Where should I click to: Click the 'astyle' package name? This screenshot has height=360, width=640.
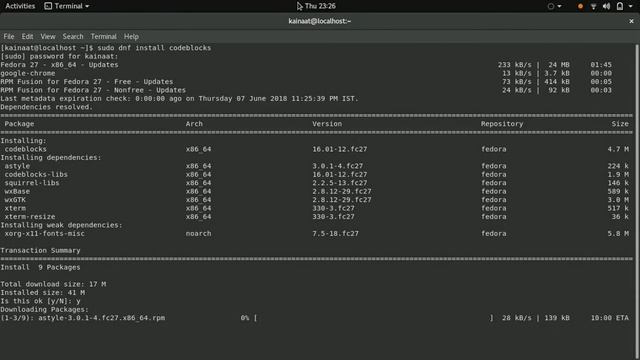coord(17,166)
